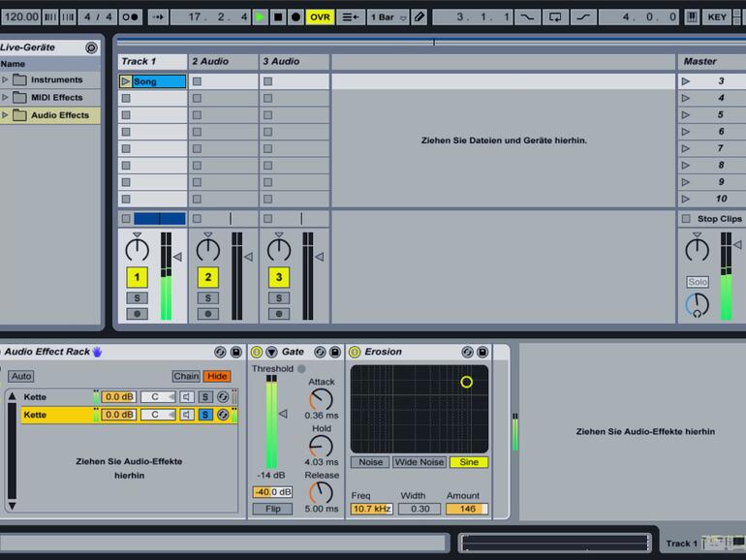
Task: Click the Erosion Amount slider
Action: point(467,509)
